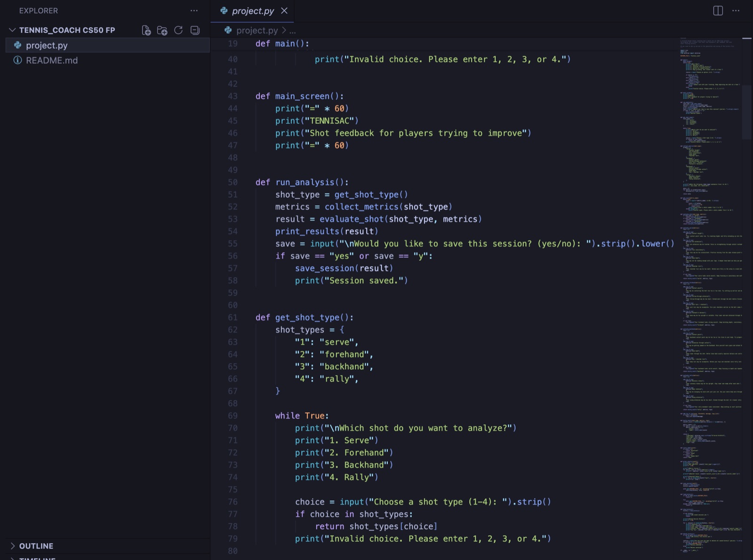
Task: Click 'evaluate_shot' on line 53
Action: [x=352, y=219]
